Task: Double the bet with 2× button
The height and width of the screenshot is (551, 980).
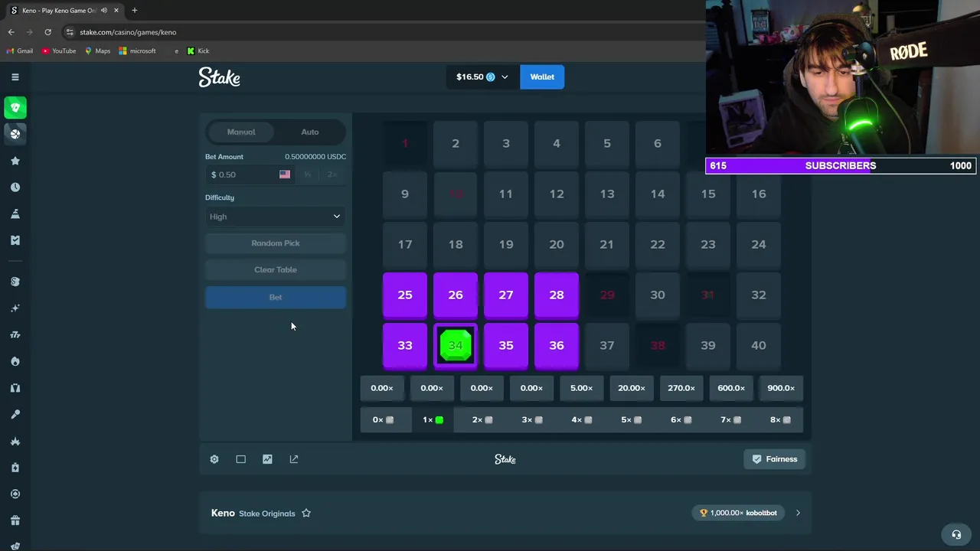Action: click(x=332, y=174)
